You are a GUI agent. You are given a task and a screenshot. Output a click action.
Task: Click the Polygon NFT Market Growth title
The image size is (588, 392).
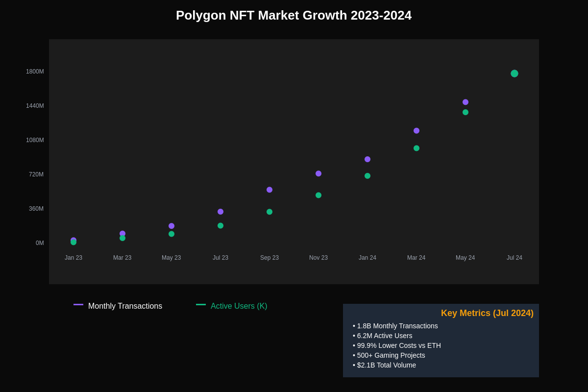click(294, 15)
